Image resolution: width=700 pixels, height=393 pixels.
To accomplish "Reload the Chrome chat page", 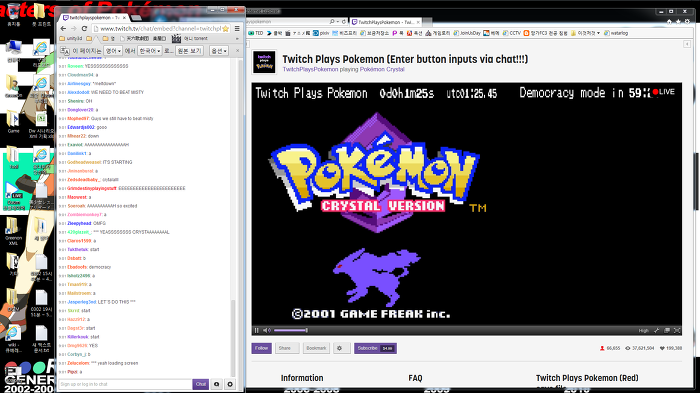I will pyautogui.click(x=84, y=29).
